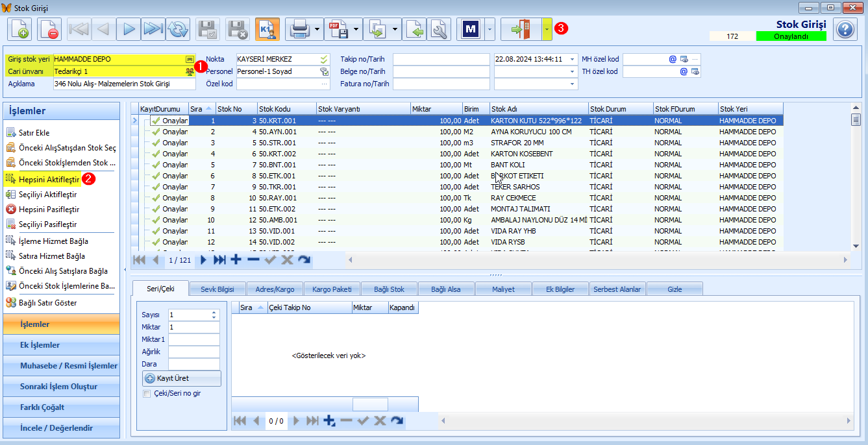Switch to the Bağlı Stok tab
868x445 pixels.
coord(389,289)
